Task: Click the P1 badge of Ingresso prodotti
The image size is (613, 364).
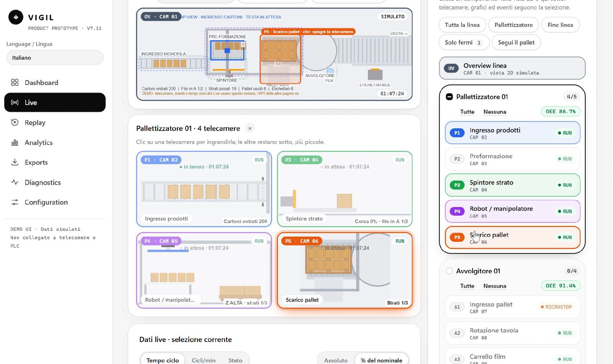Action: [x=457, y=133]
